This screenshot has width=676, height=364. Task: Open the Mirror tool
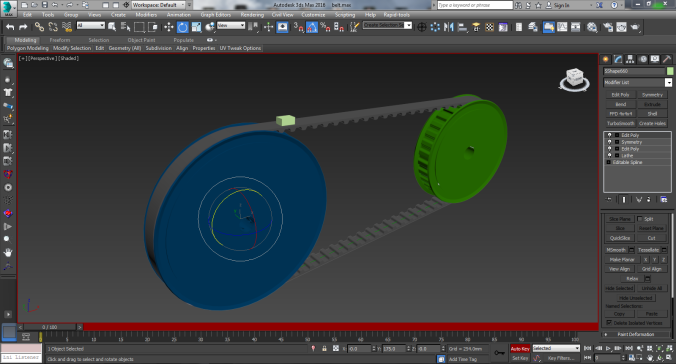(449, 27)
